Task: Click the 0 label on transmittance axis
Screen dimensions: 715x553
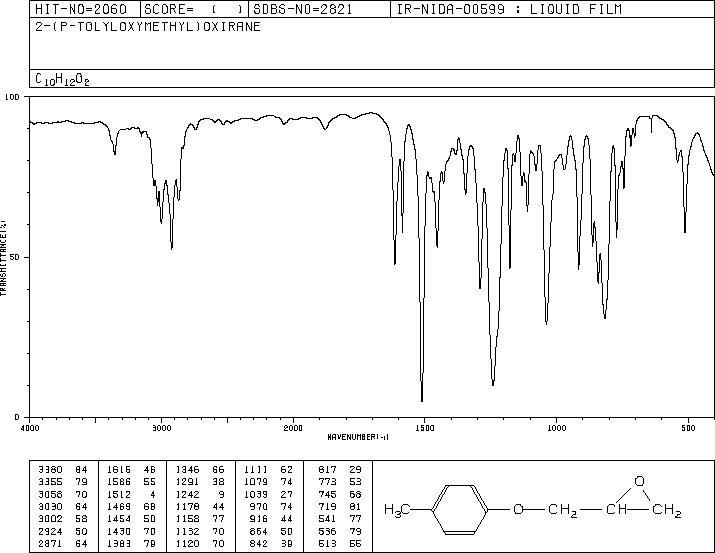Action: pyautogui.click(x=17, y=417)
